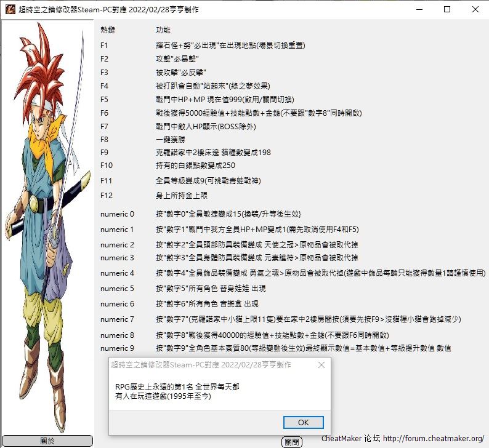This screenshot has width=489, height=448.
Task: Minimize the trainer main window
Action: pos(419,10)
